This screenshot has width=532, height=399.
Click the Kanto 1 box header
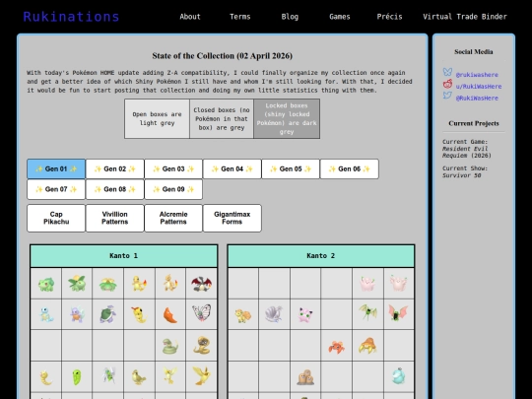(x=124, y=256)
